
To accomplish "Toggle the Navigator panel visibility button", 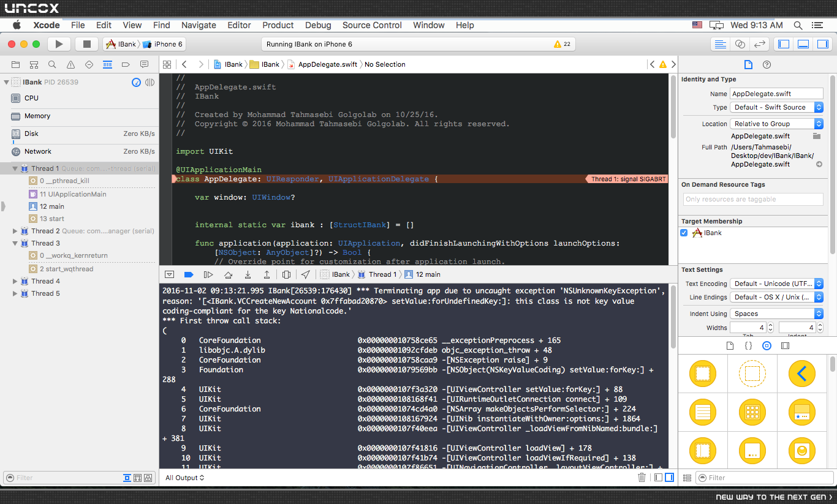I will pos(784,44).
